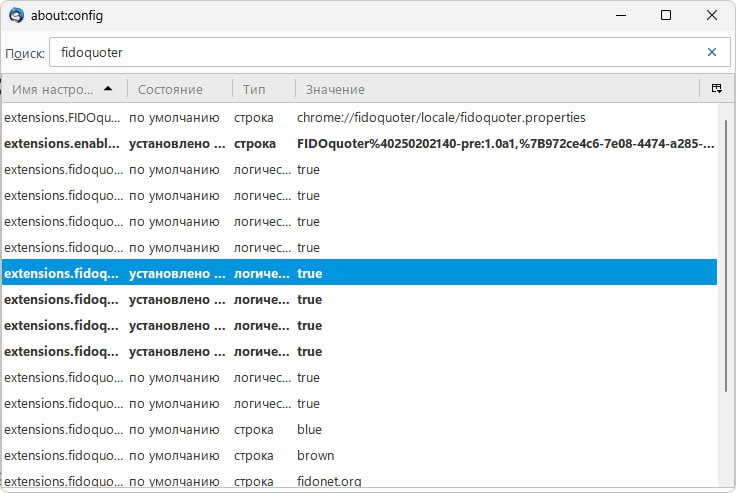This screenshot has height=493, width=736.
Task: Click the Thunderbird icon in title bar
Action: pos(17,16)
